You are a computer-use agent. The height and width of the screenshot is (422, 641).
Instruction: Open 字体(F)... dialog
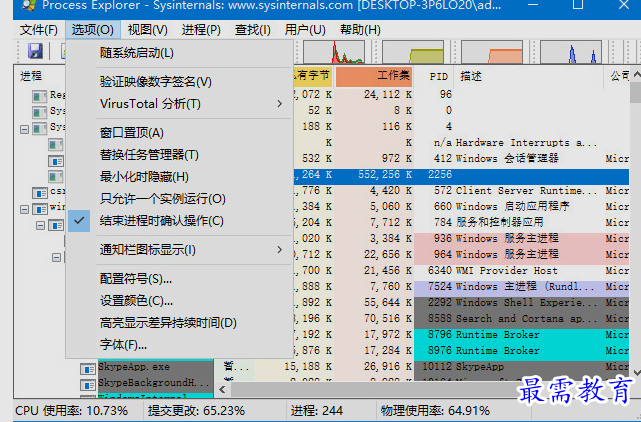[180, 345]
